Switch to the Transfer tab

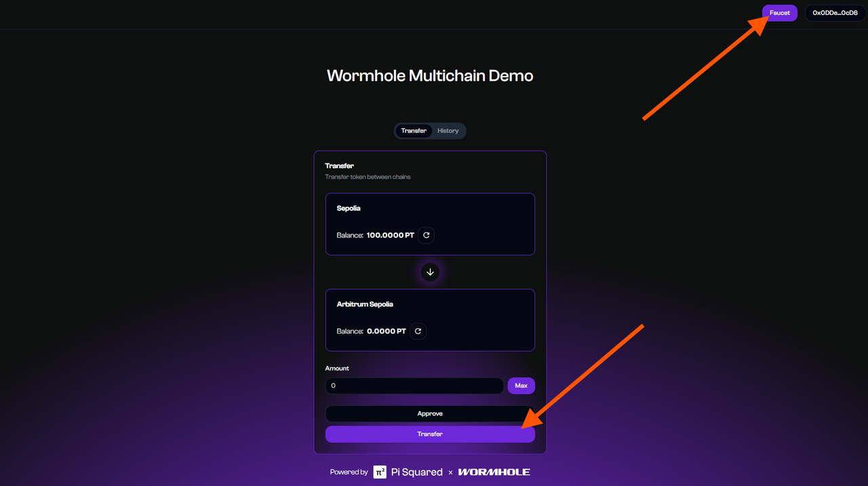pos(414,131)
